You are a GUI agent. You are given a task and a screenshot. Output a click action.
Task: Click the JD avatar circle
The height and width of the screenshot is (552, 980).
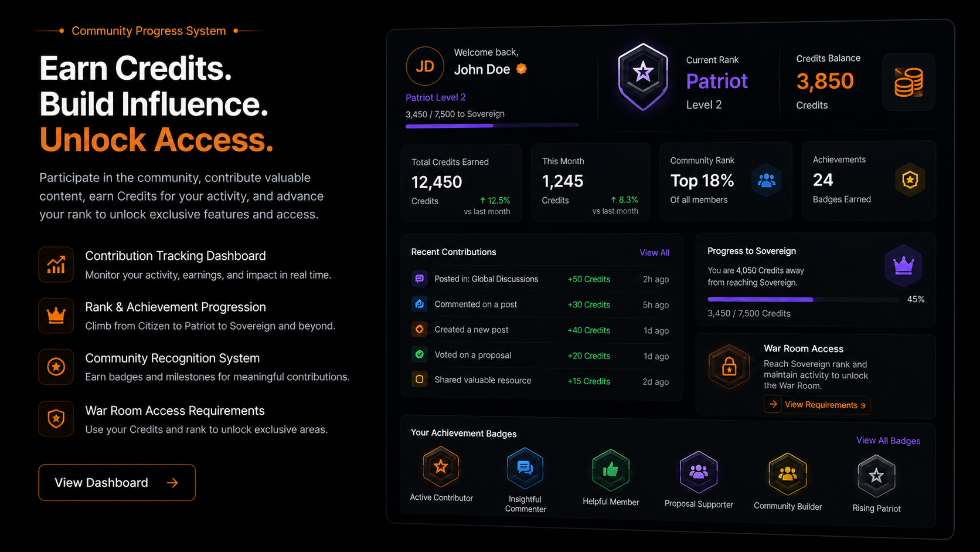(x=425, y=66)
